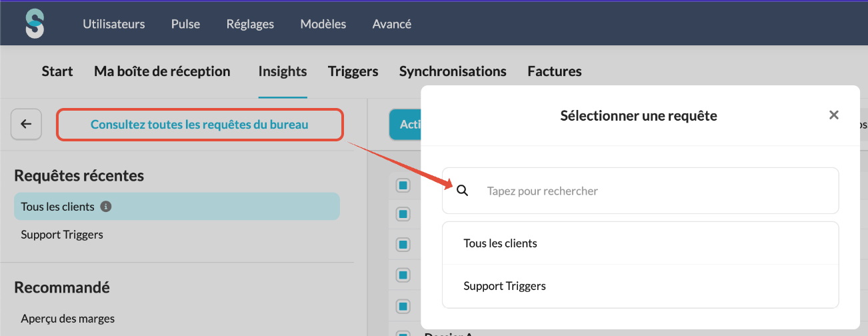Screen dimensions: 868x336
Task: Switch to the Synchronisations tab
Action: click(x=453, y=71)
